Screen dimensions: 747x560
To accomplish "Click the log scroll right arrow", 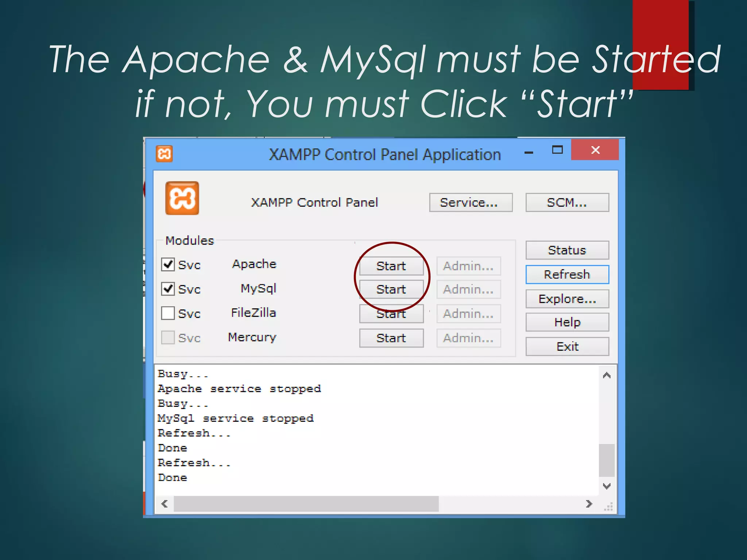I will [x=589, y=504].
